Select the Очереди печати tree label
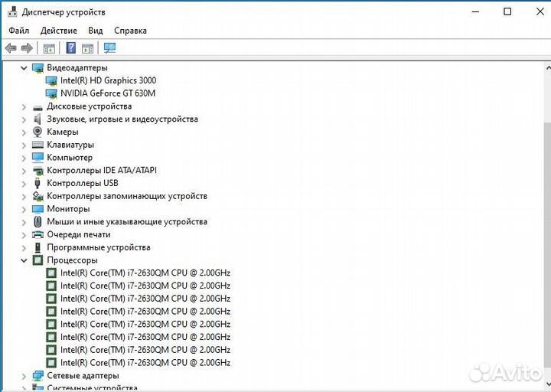Viewport: 551px width, 392px height. tap(79, 234)
